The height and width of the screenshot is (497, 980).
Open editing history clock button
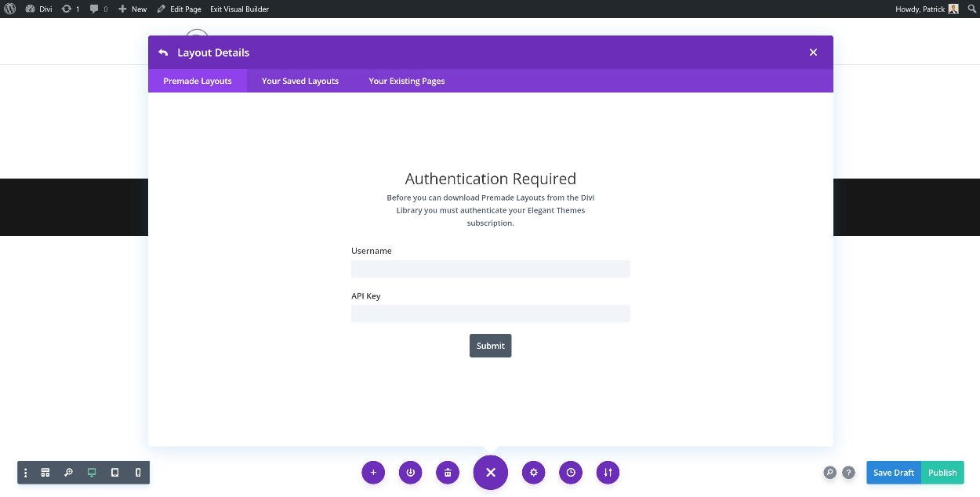click(x=571, y=473)
